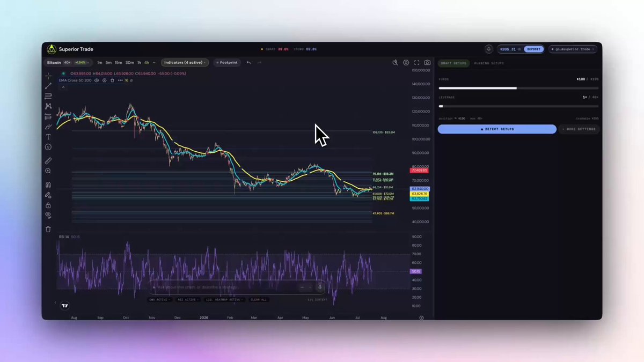This screenshot has width=644, height=362.
Task: Select the chart patterns tool
Action: (x=48, y=106)
